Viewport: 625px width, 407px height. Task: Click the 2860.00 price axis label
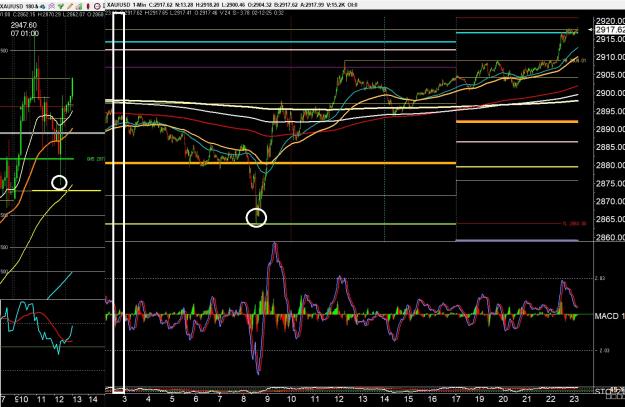610,237
